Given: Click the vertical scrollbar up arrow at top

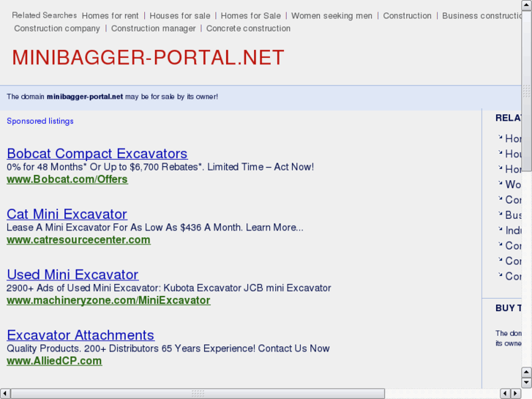Looking at the screenshot, I should point(527,5).
